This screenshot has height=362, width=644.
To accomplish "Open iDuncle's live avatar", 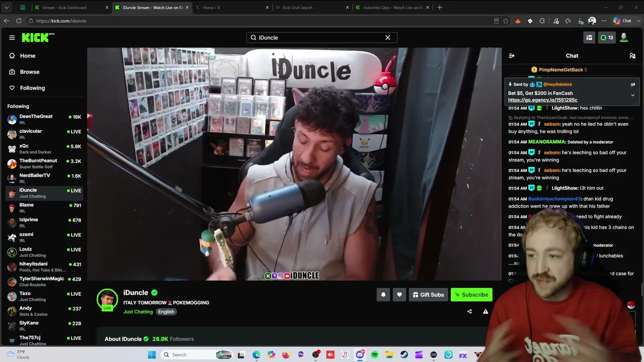I will (x=107, y=300).
